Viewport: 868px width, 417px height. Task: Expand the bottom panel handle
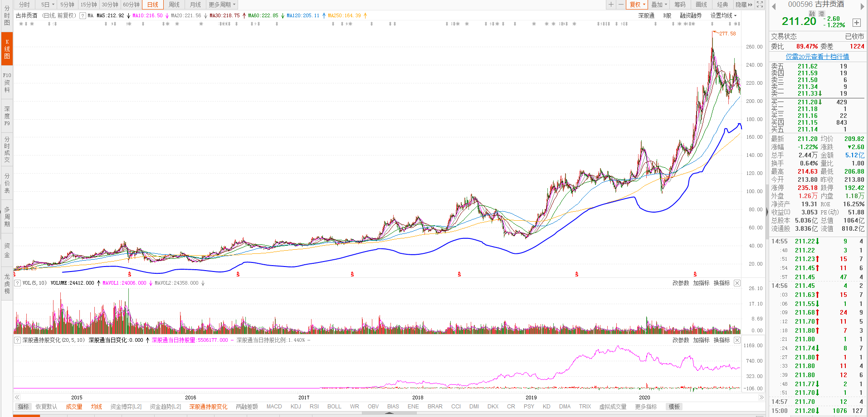click(390, 413)
